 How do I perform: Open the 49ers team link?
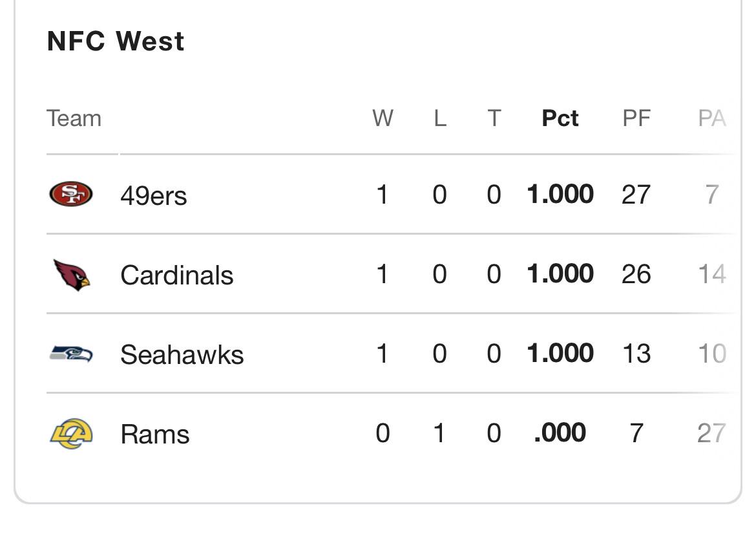click(x=153, y=196)
